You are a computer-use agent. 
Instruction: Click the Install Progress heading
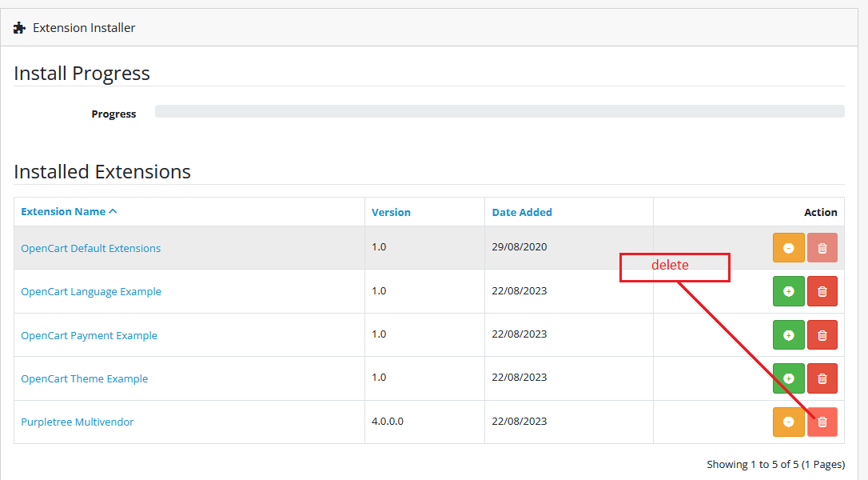coord(82,73)
